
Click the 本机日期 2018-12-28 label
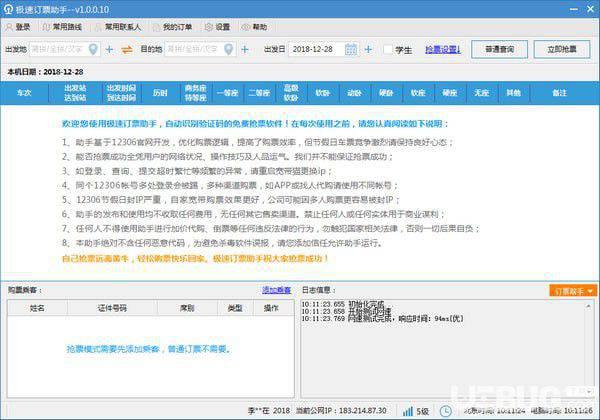coord(45,72)
